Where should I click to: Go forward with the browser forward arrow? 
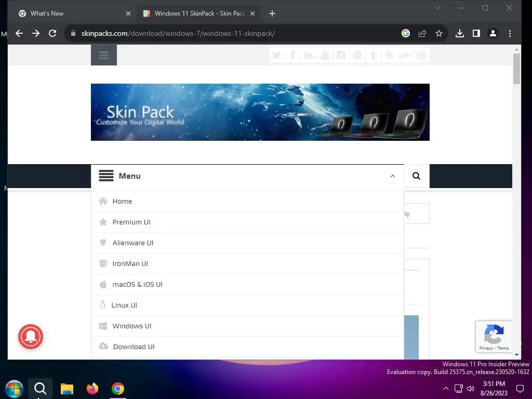click(x=36, y=33)
